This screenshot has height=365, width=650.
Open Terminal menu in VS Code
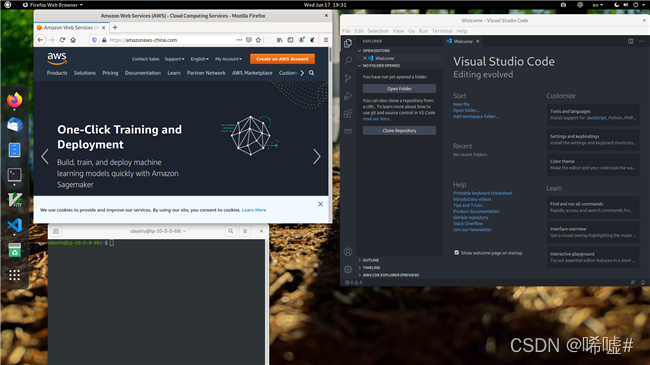click(x=442, y=31)
